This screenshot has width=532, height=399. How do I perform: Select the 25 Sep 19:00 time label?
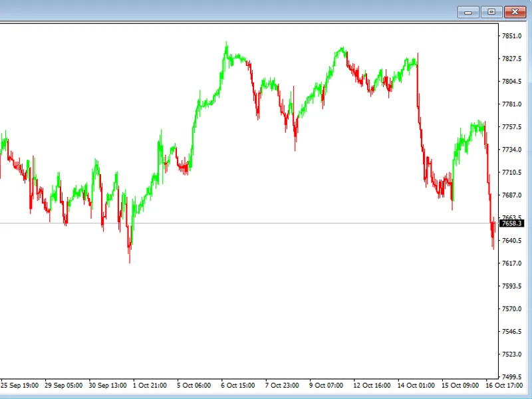tap(20, 386)
